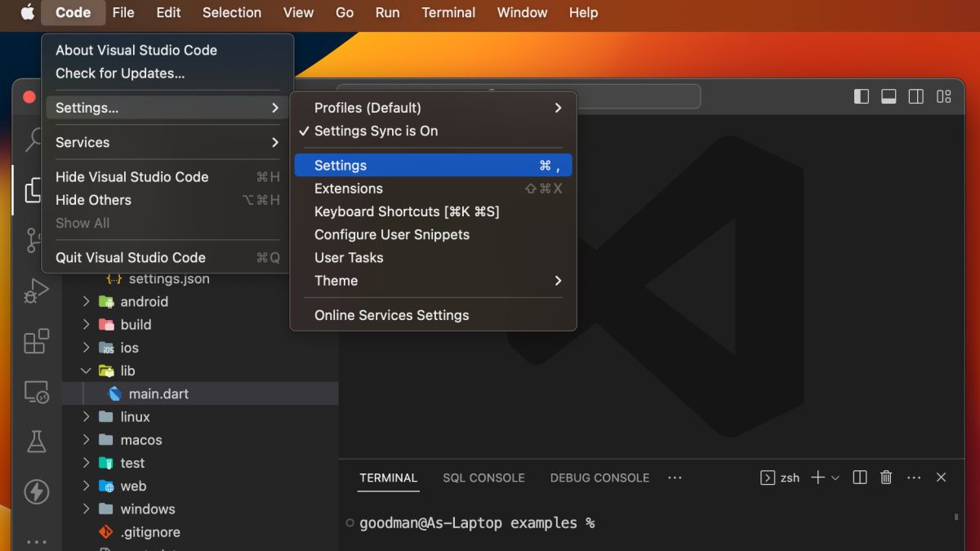Toggle Panel layout icon in title bar
This screenshot has width=980, height=551.
(889, 96)
